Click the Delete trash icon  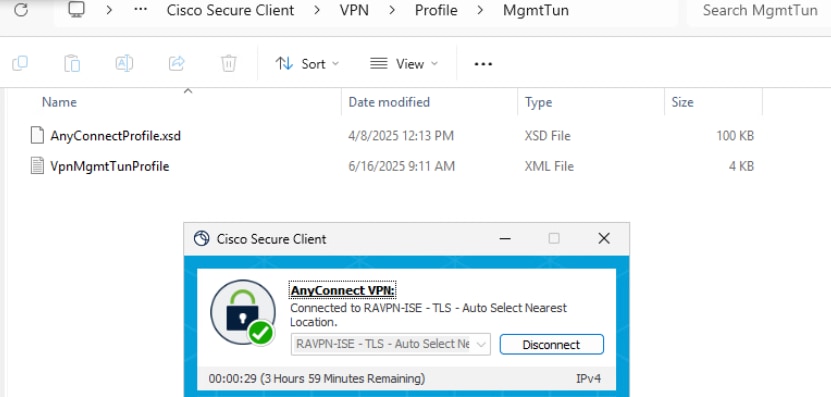(x=228, y=64)
